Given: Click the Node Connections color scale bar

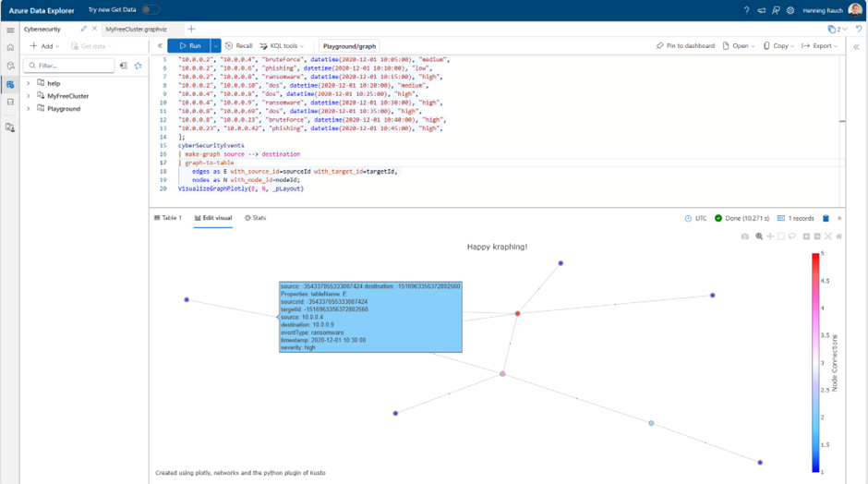Looking at the screenshot, I should coord(815,363).
